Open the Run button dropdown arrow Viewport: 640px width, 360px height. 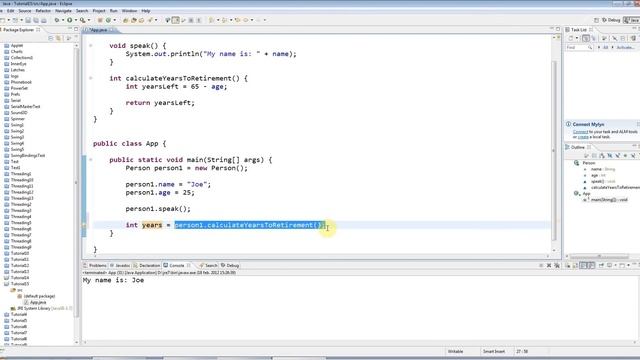76,20
